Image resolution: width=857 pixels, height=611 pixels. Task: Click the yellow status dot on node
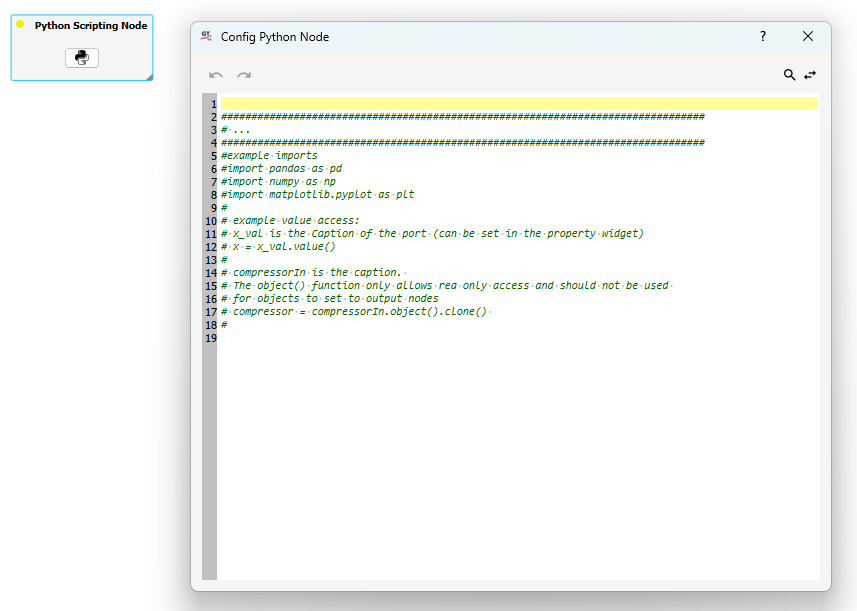point(20,24)
